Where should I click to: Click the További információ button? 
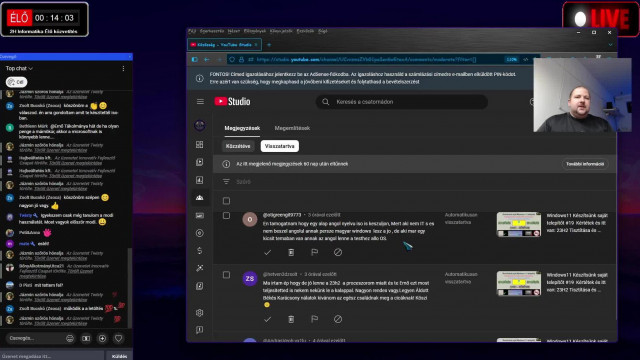[x=585, y=164]
